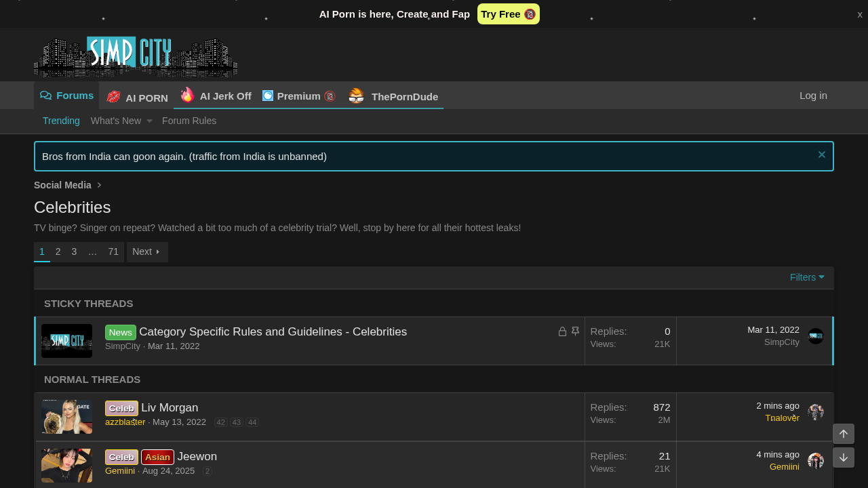
Task: Select page 1 in pagination
Action: coord(42,251)
